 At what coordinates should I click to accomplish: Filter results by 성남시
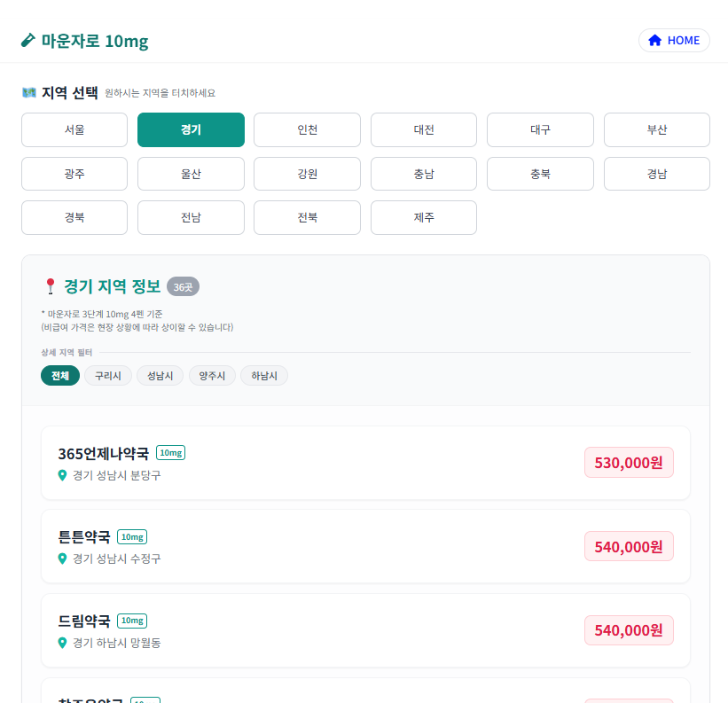pos(160,376)
